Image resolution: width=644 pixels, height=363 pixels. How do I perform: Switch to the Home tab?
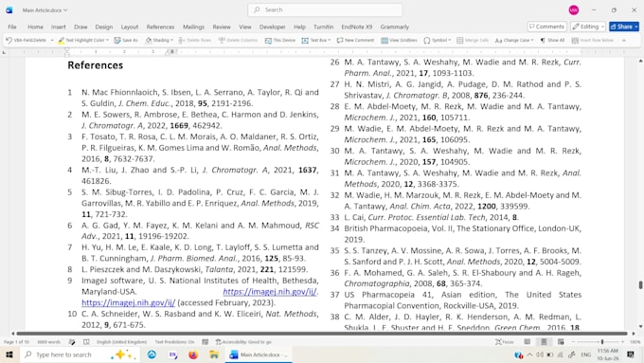[x=35, y=27]
